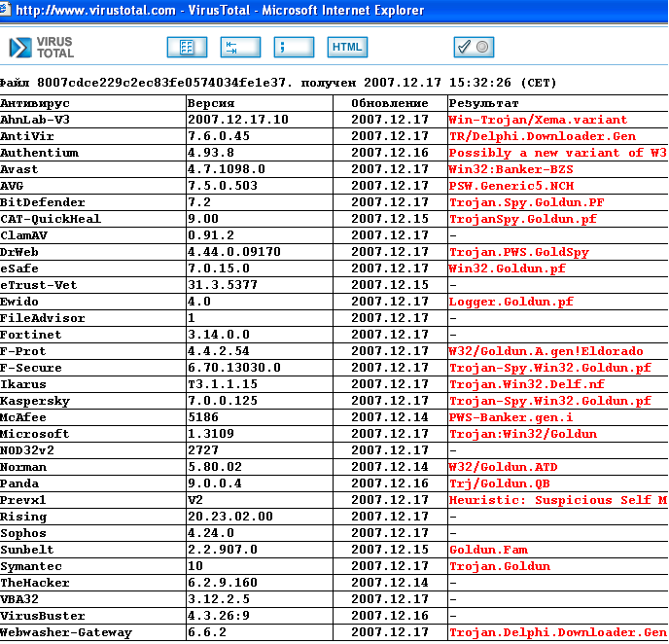Click Fortinet version 3.14.0.0

(x=219, y=335)
